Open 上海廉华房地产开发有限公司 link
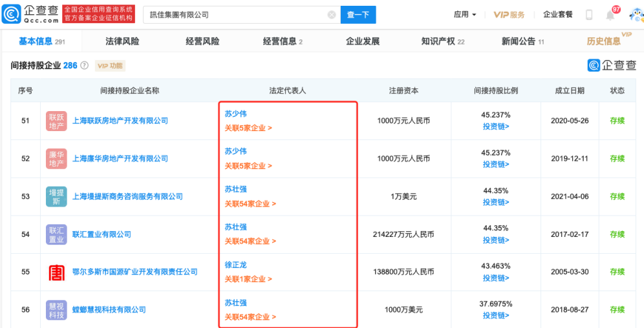 tap(120, 159)
